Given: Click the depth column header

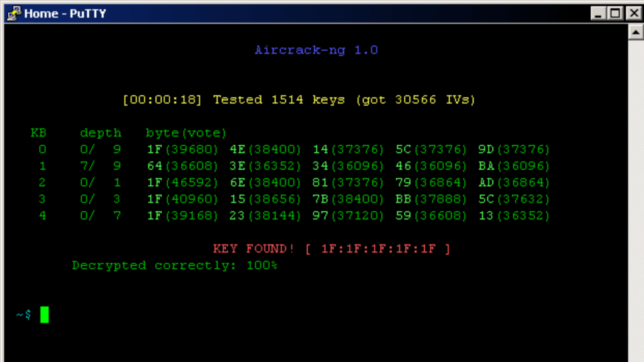Looking at the screenshot, I should (101, 133).
